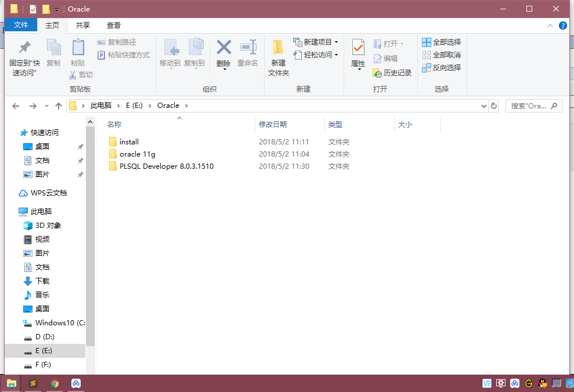Screen dimensions: 574x392
Task: Switch to the 主页 ribbon tab
Action: click(x=52, y=26)
